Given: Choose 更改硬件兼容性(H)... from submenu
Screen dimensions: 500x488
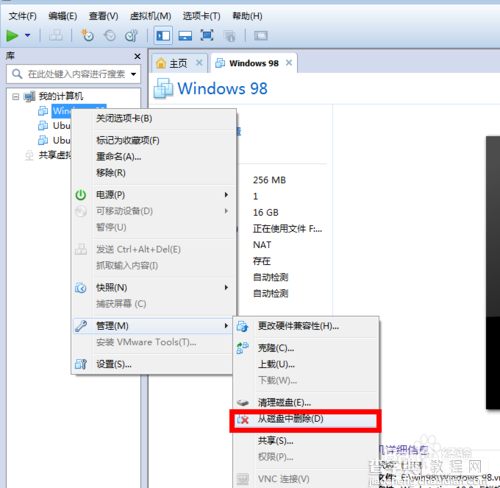Looking at the screenshot, I should click(x=306, y=326).
